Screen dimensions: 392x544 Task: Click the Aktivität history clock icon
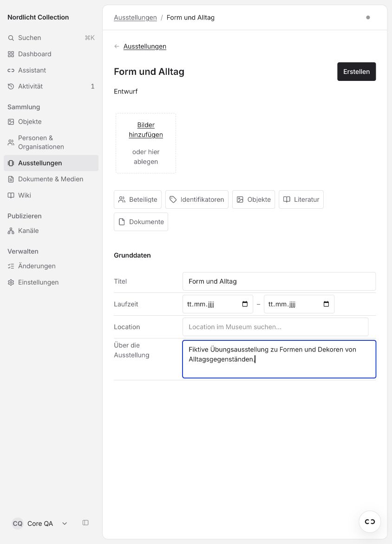click(x=11, y=86)
